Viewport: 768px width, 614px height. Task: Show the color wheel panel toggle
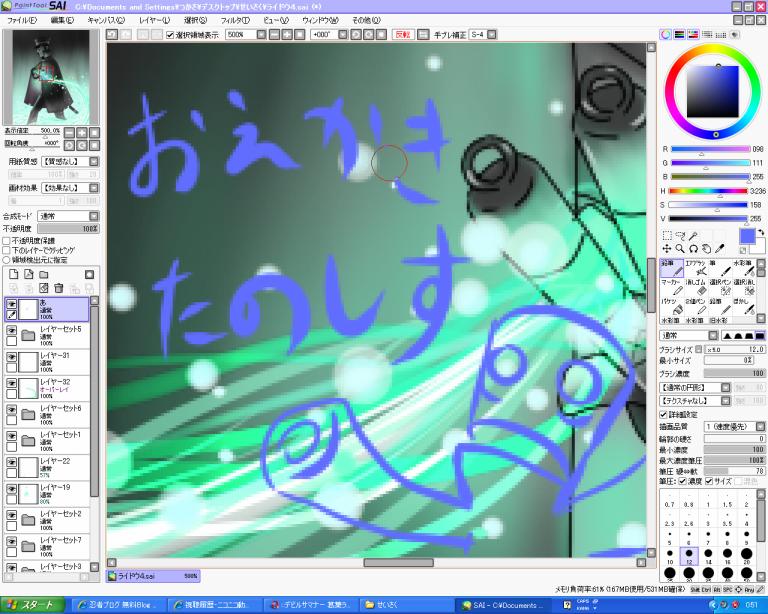point(666,34)
